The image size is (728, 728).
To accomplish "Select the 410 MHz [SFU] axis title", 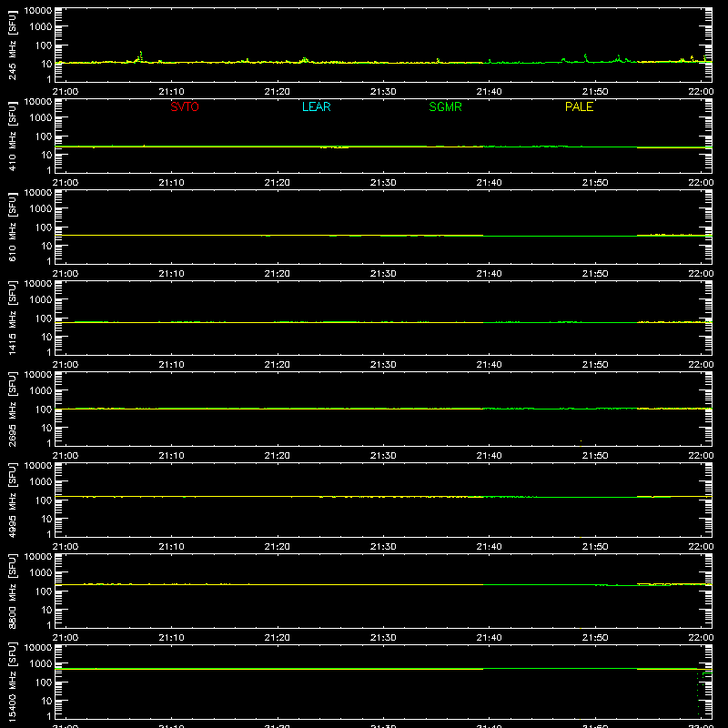I will click(x=12, y=136).
